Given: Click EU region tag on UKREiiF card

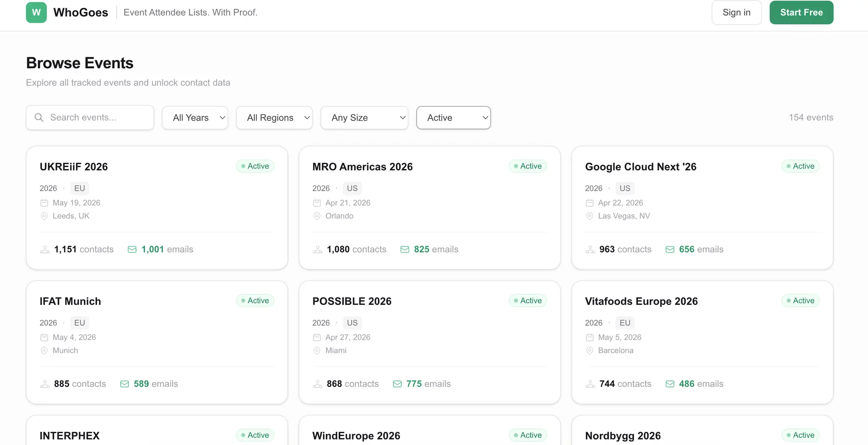Looking at the screenshot, I should [x=80, y=188].
